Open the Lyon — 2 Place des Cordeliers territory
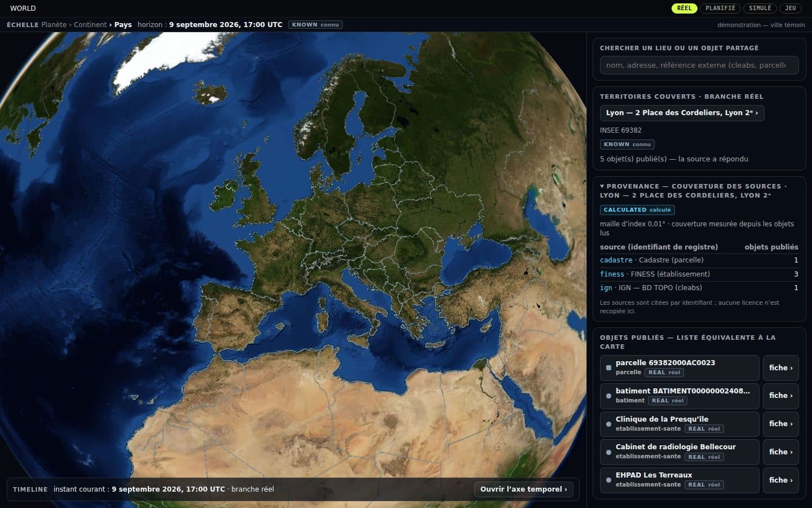 coord(682,113)
